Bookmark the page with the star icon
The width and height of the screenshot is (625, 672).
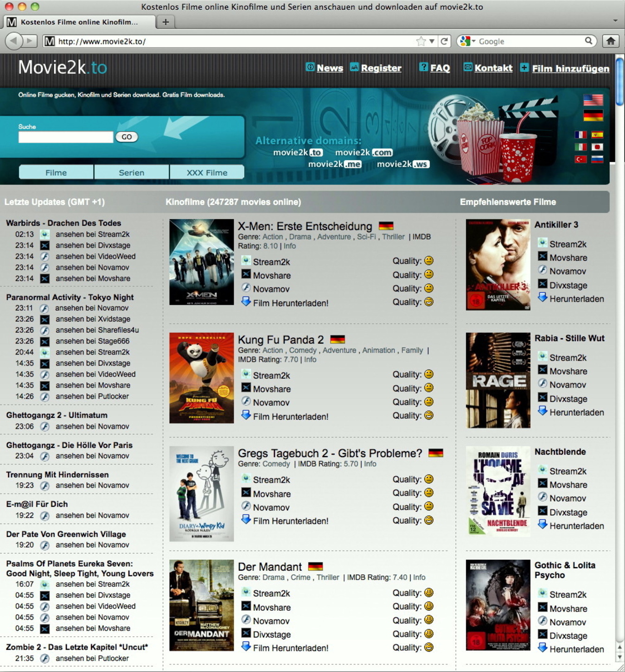click(x=421, y=41)
